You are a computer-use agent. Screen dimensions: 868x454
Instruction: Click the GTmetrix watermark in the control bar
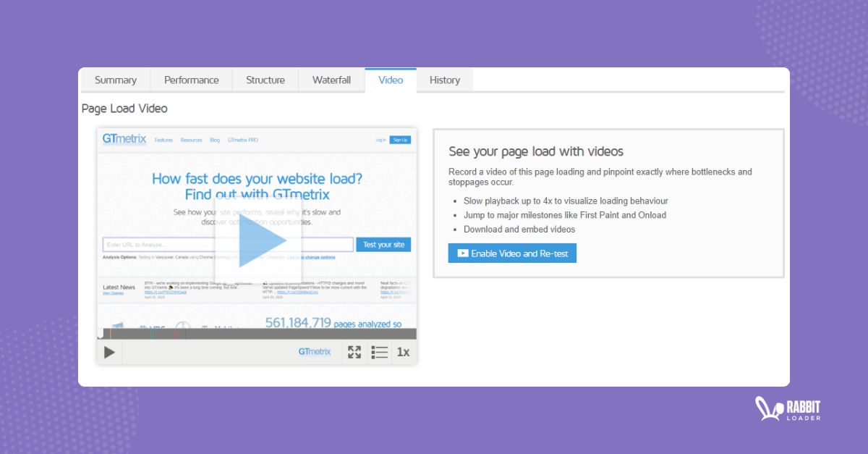tap(313, 352)
